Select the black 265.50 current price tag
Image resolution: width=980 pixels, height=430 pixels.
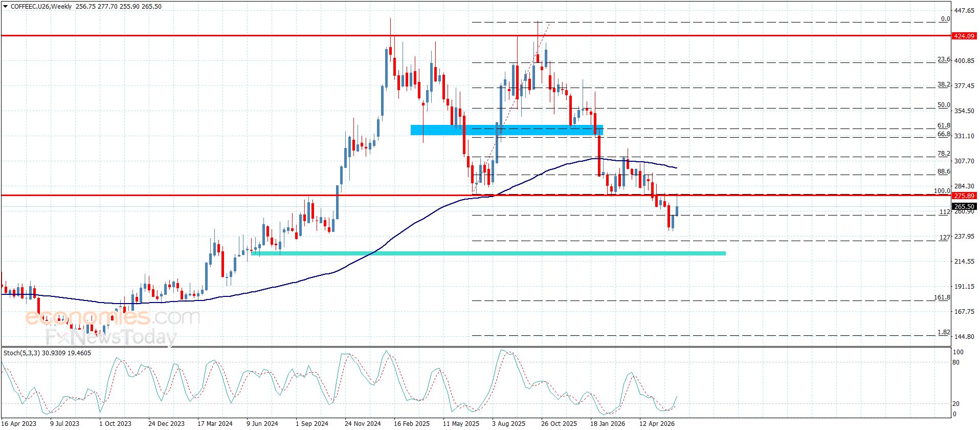pos(964,207)
